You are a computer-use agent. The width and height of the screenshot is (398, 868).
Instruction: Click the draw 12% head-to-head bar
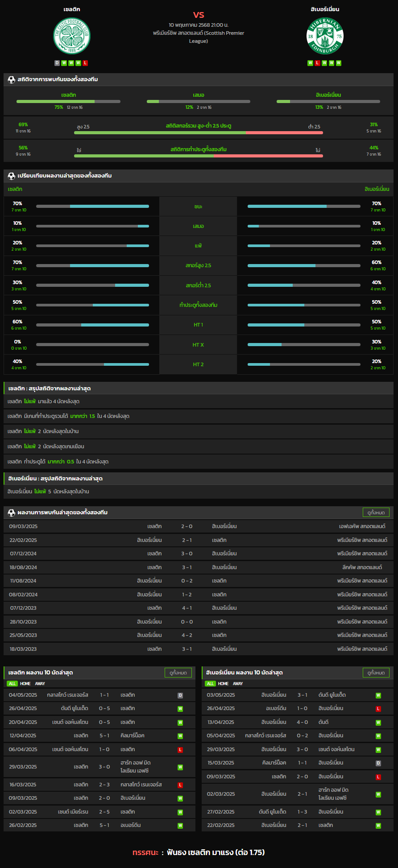(199, 101)
